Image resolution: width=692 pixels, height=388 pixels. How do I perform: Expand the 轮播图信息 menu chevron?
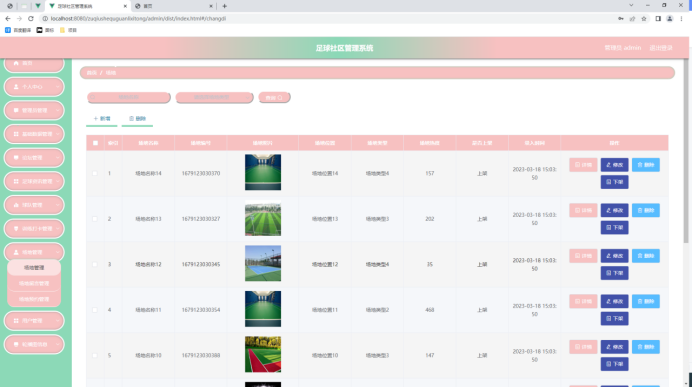coord(58,344)
